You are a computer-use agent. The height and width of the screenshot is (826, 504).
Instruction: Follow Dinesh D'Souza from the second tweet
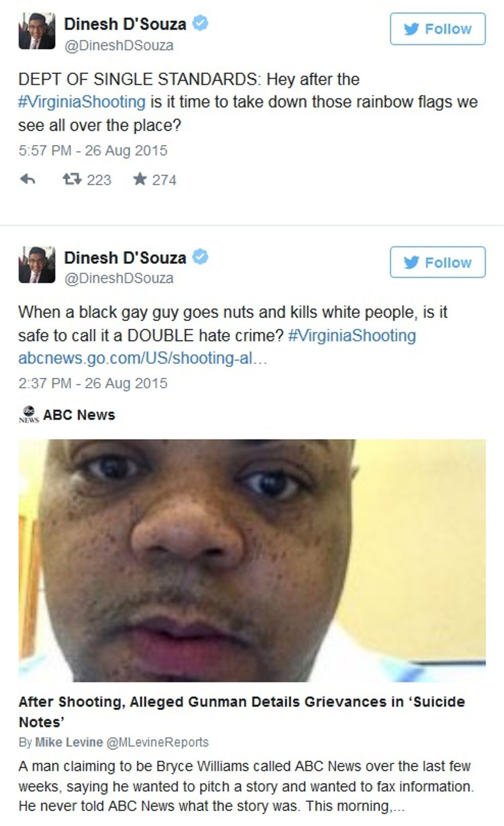(x=438, y=262)
